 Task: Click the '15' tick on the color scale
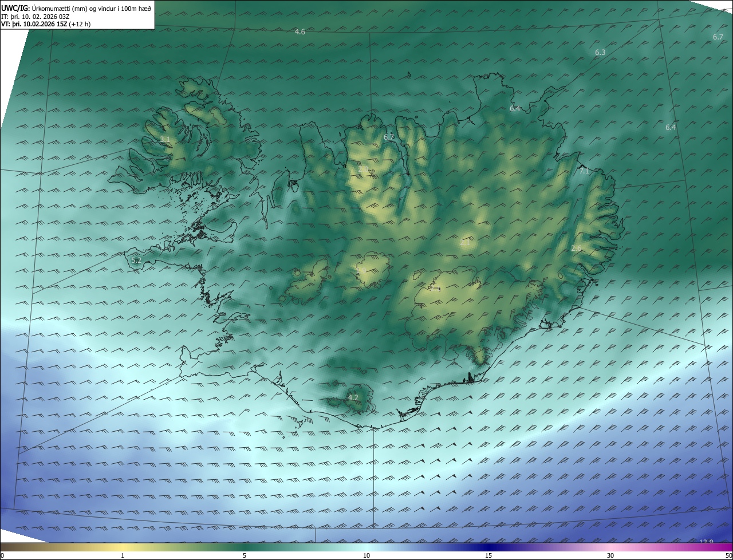(488, 555)
